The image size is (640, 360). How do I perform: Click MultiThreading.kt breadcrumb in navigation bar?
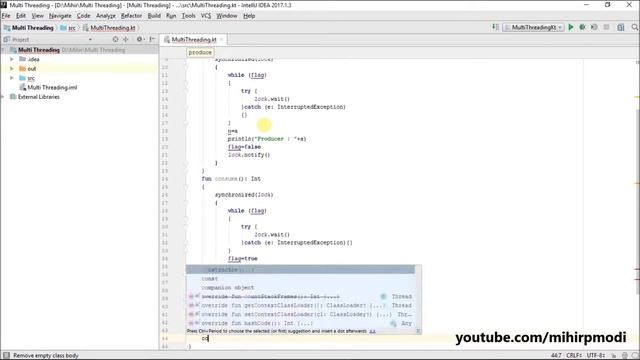[109, 28]
